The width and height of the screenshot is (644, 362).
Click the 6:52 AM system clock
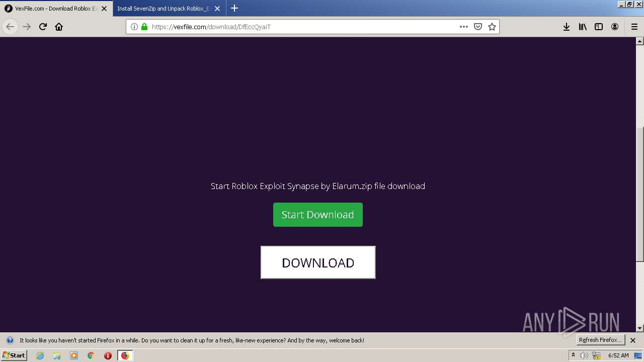(618, 355)
